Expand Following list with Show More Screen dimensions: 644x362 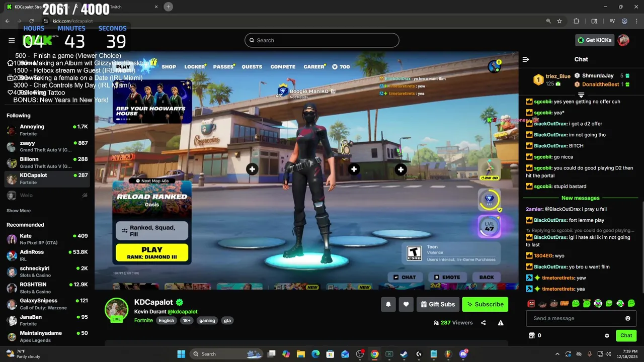pyautogui.click(x=19, y=211)
